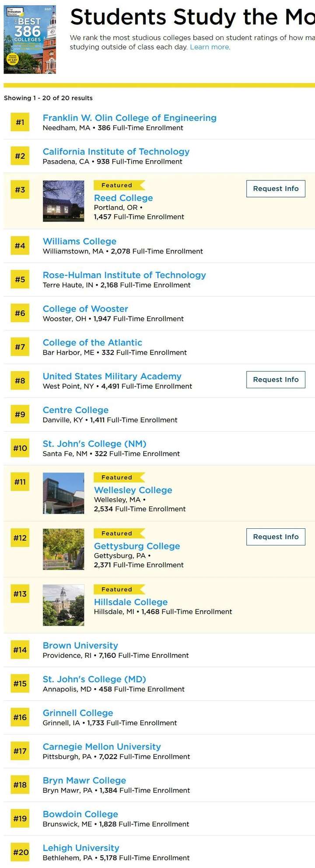Visit the Williams College listing
Screen dimensions: 315x868
80,241
